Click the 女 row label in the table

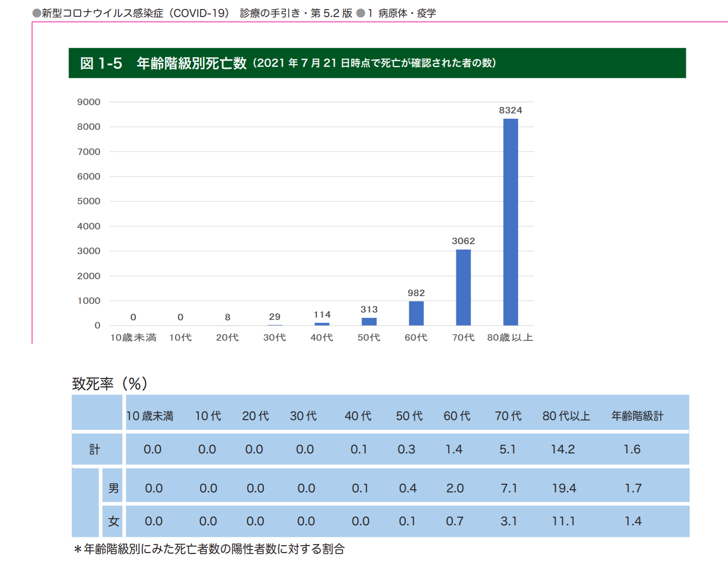pyautogui.click(x=113, y=521)
